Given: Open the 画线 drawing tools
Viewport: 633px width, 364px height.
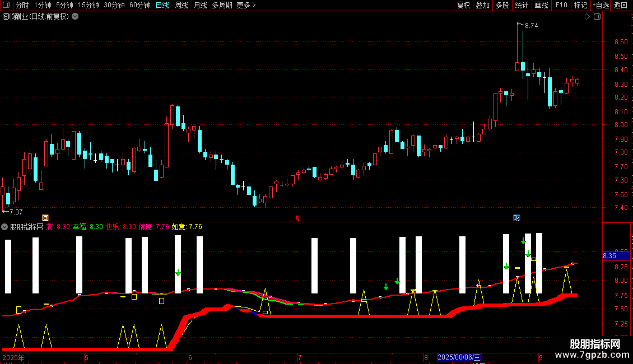Looking at the screenshot, I should coord(541,5).
